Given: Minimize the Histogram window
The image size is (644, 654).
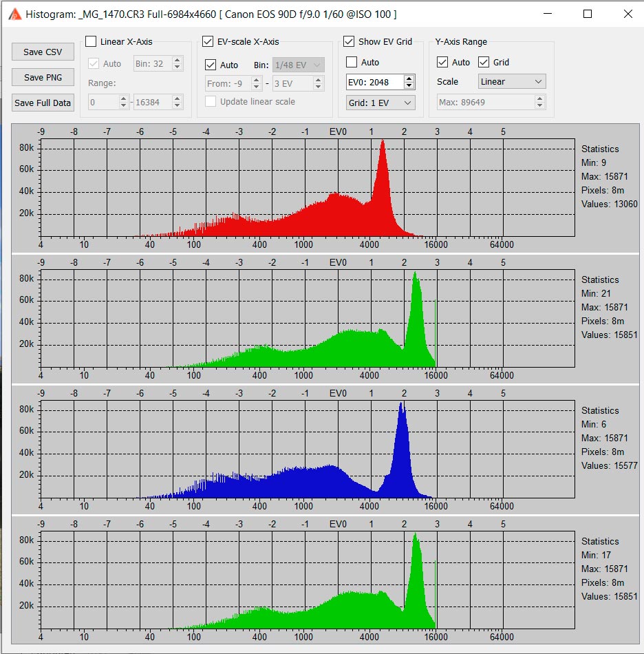Looking at the screenshot, I should (548, 14).
